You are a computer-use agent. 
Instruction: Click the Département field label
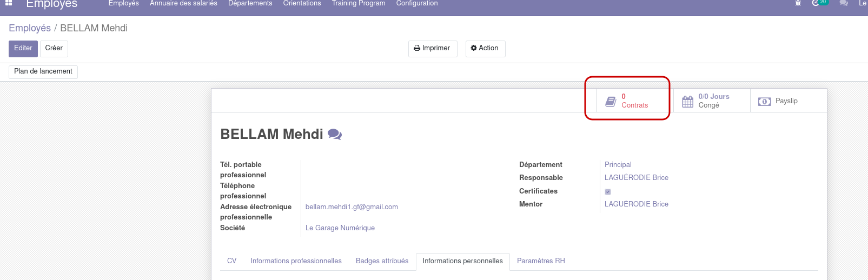[541, 165]
